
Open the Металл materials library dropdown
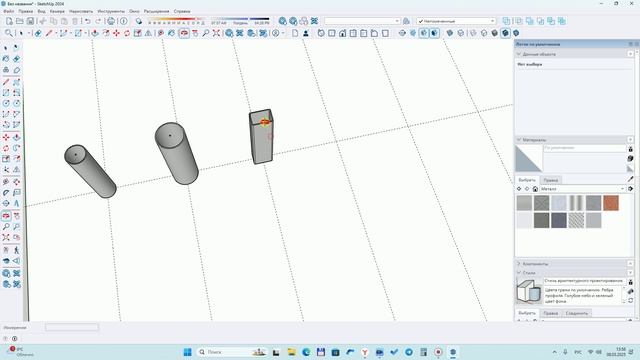click(582, 189)
